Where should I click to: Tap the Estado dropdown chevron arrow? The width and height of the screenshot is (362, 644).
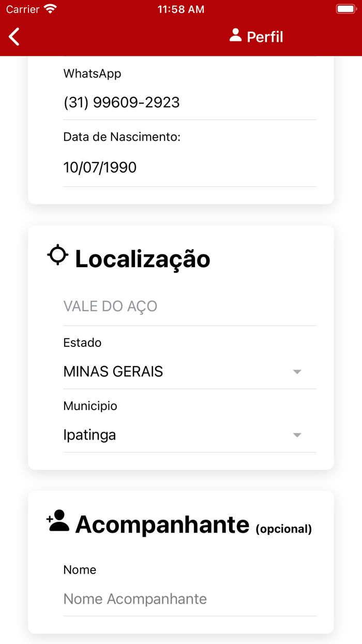[x=297, y=371]
